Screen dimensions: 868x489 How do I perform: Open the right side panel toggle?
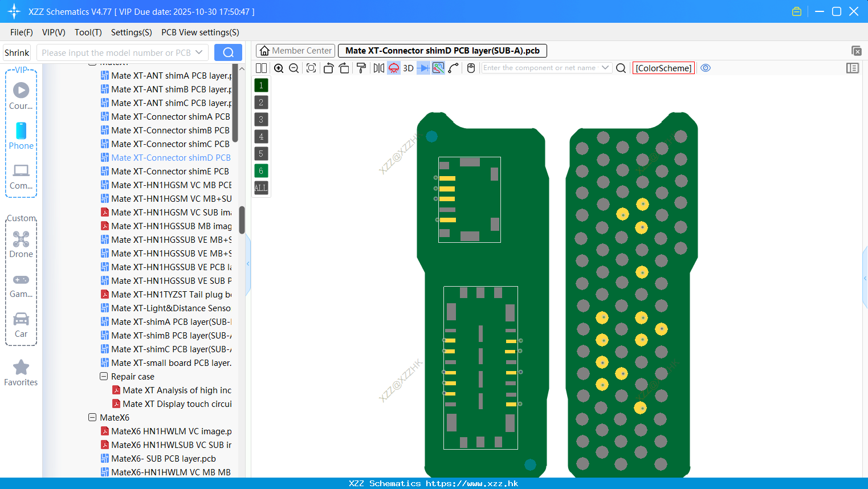click(853, 68)
